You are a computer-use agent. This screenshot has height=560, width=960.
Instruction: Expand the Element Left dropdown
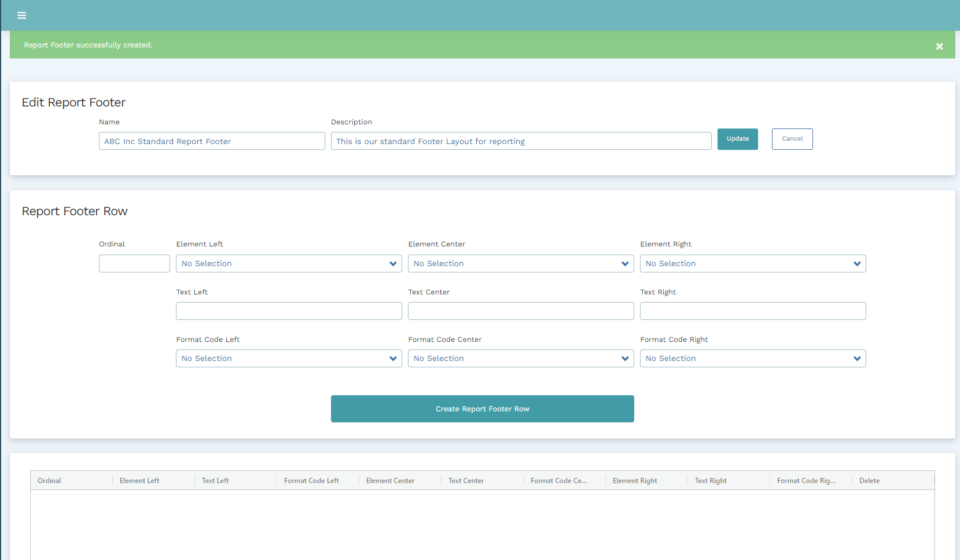coord(289,264)
